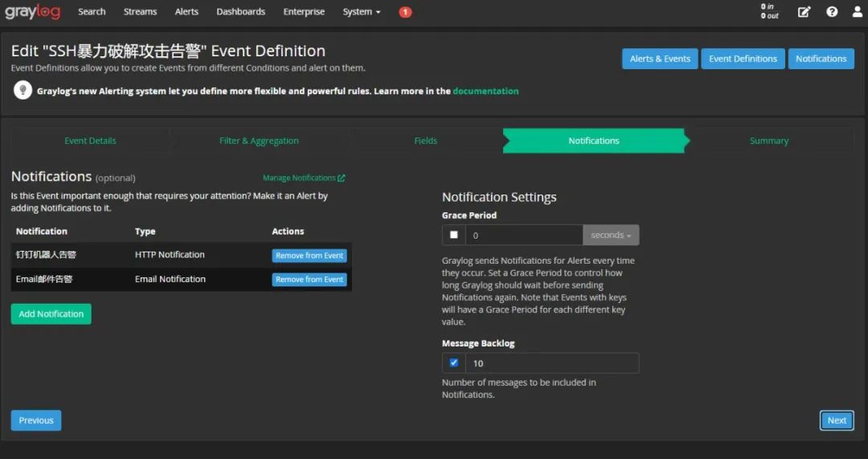
Task: Open the red notification badge
Action: (x=405, y=11)
